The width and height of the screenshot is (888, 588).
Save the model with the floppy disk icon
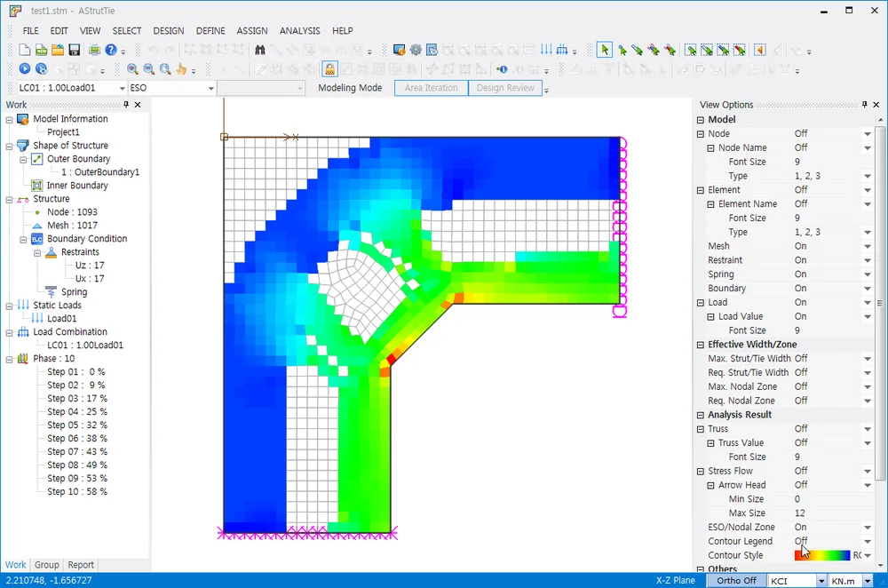(x=75, y=51)
